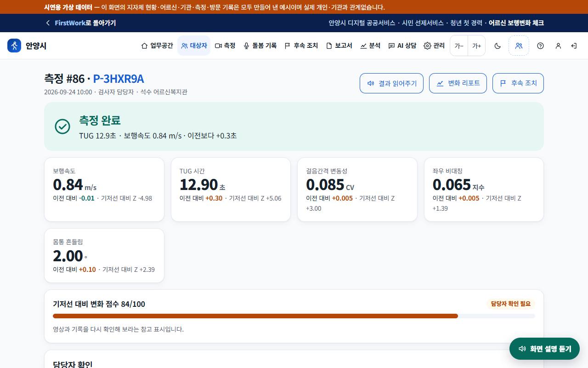Open the 관리 settings navigation item
This screenshot has height=368, width=588.
point(434,46)
